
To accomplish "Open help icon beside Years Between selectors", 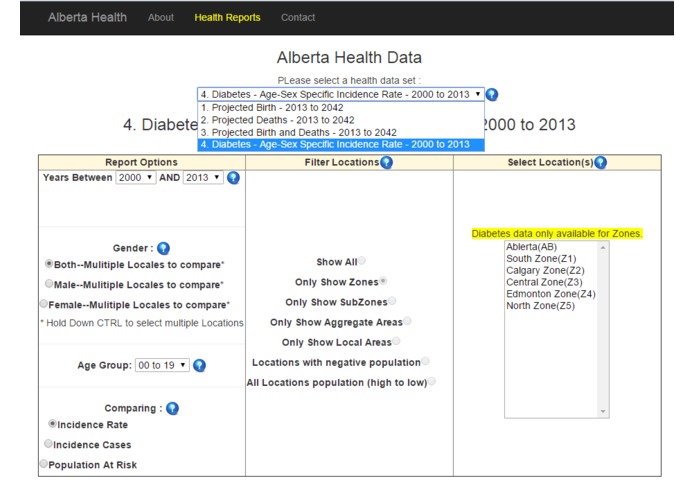I will (233, 178).
